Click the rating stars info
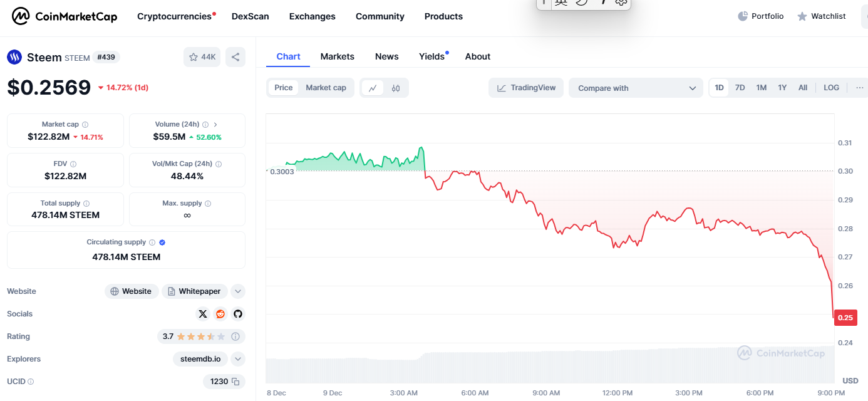The image size is (868, 401). [235, 336]
